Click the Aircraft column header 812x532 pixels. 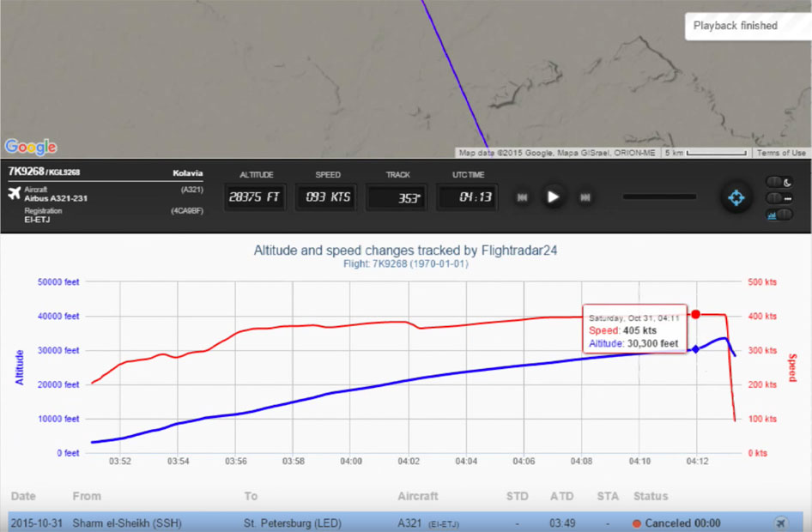[418, 496]
